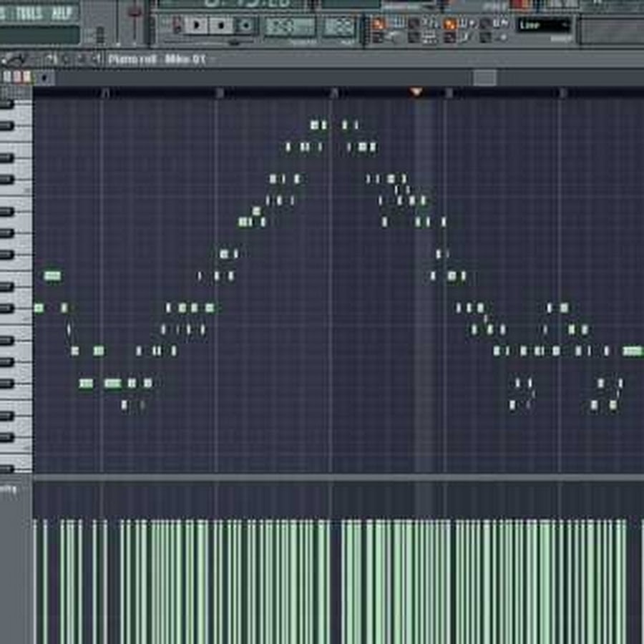Open the TOOLS menu
This screenshot has width=644, height=644.
29,13
